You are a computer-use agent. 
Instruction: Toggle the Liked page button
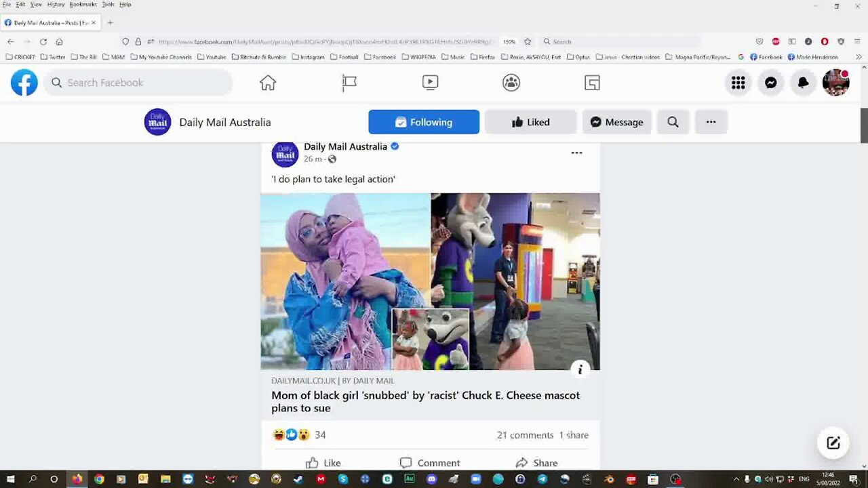click(530, 122)
